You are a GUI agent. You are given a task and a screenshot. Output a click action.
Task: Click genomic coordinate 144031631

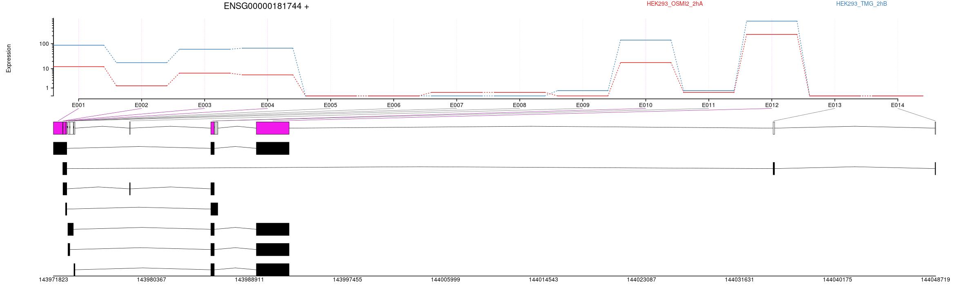(739, 280)
